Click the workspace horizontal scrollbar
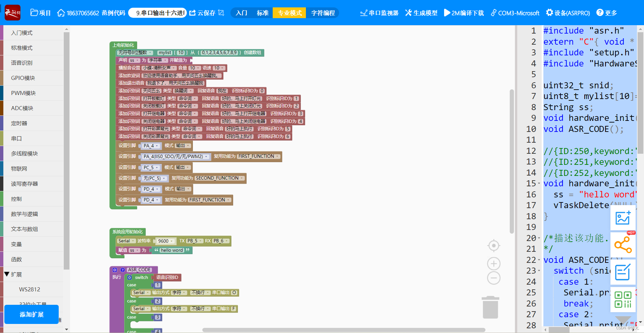 (x=344, y=330)
